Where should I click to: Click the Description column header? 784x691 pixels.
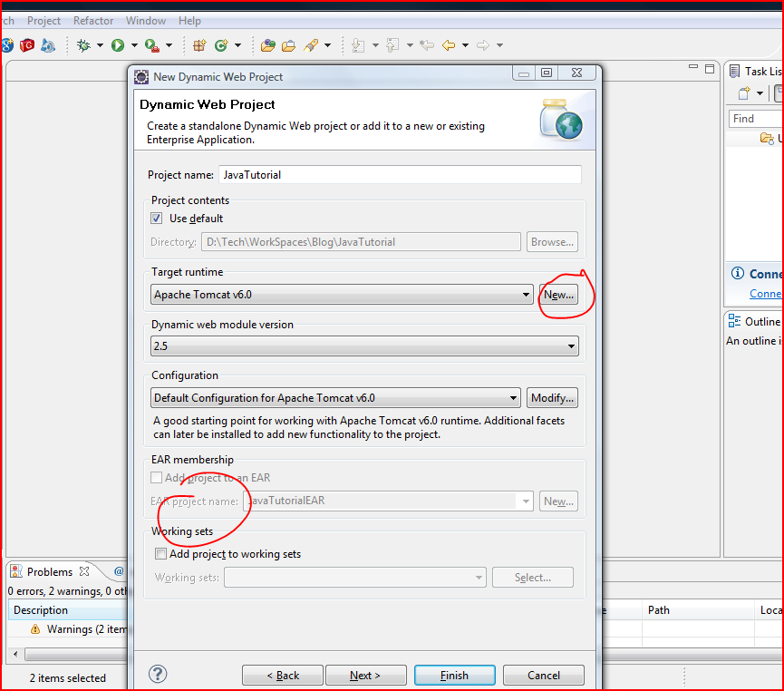coord(68,610)
